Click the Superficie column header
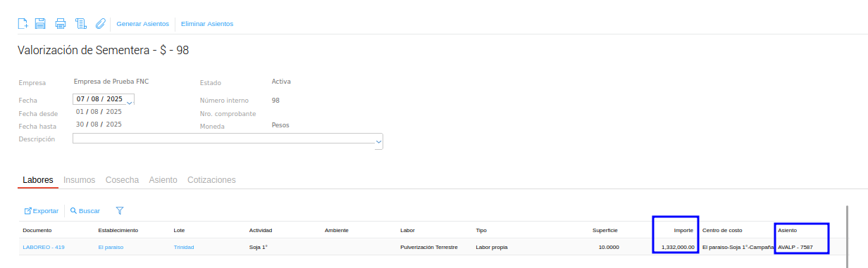Viewport: 868px width, 268px height. [x=605, y=231]
